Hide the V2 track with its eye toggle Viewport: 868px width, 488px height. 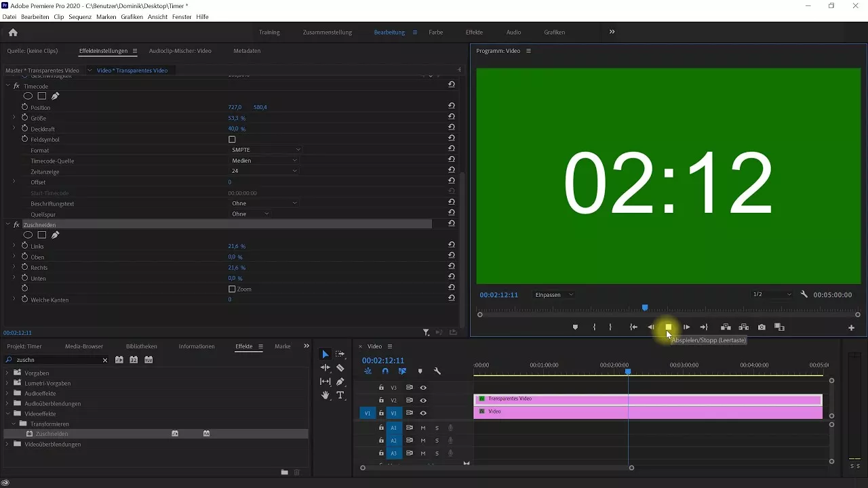[422, 401]
